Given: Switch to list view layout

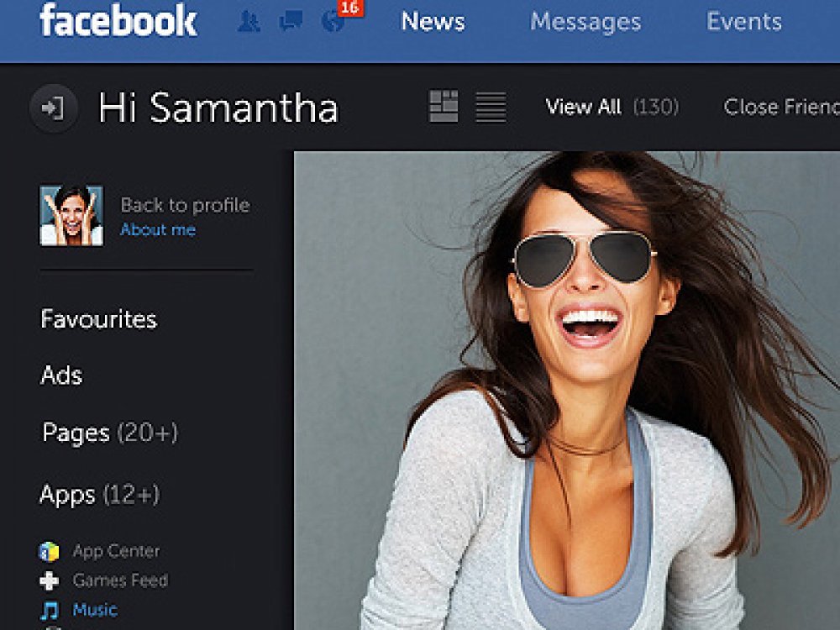Looking at the screenshot, I should pos(491,107).
